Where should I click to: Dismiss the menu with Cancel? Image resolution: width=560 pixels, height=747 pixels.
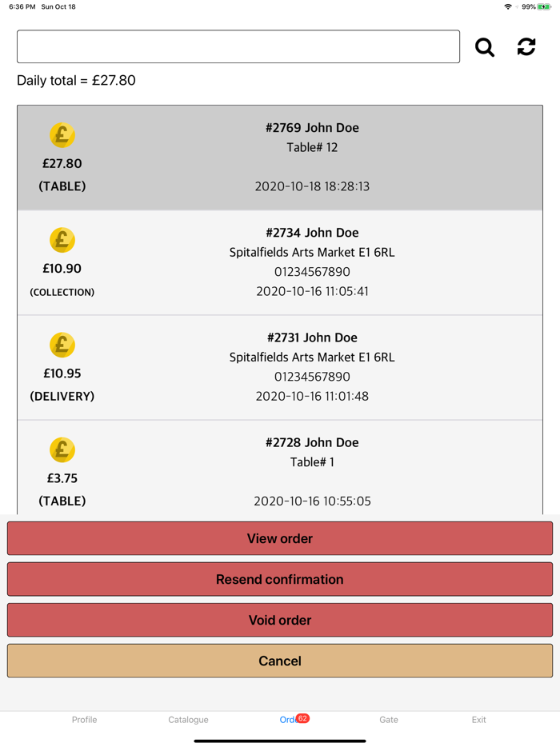point(280,661)
